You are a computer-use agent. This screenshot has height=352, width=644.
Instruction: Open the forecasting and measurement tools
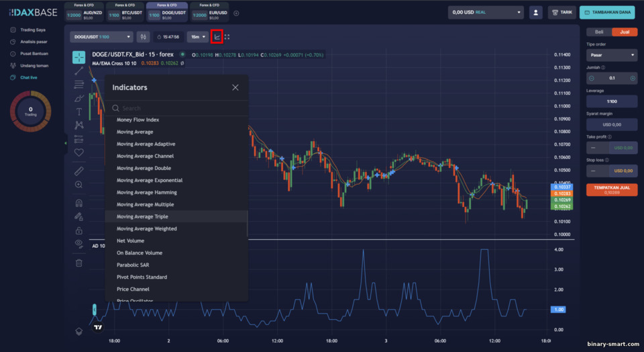79,139
